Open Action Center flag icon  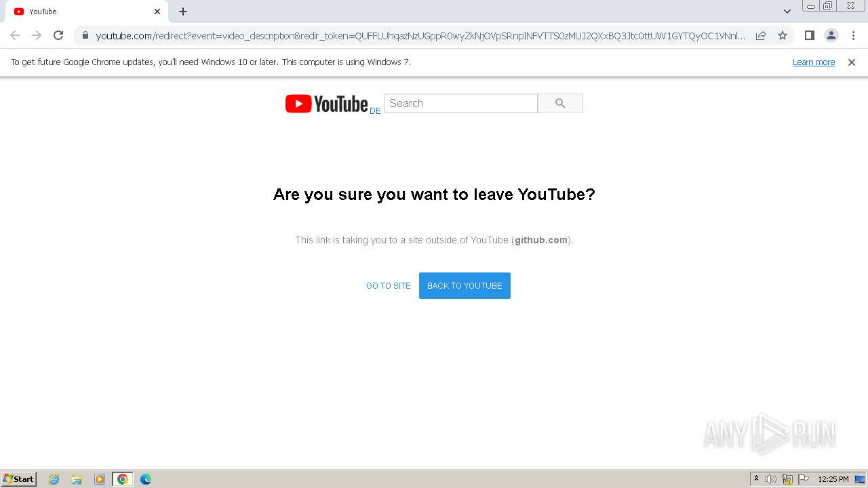(x=804, y=479)
